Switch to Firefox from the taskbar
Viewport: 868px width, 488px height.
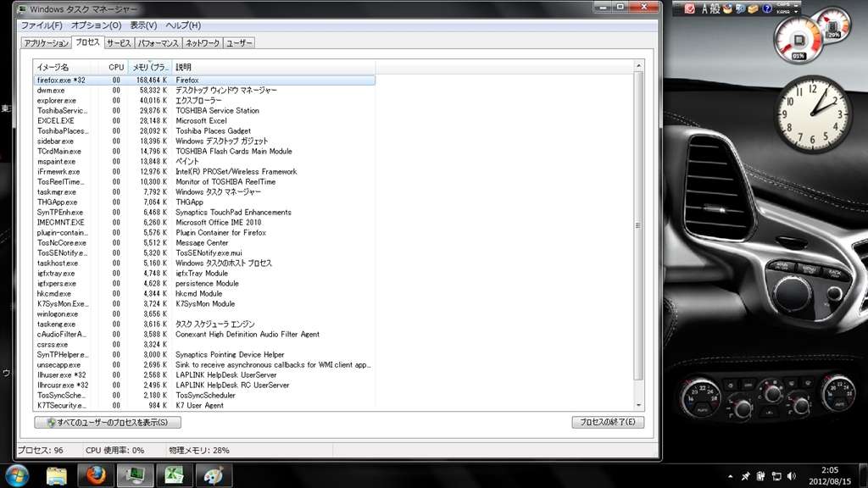(96, 475)
